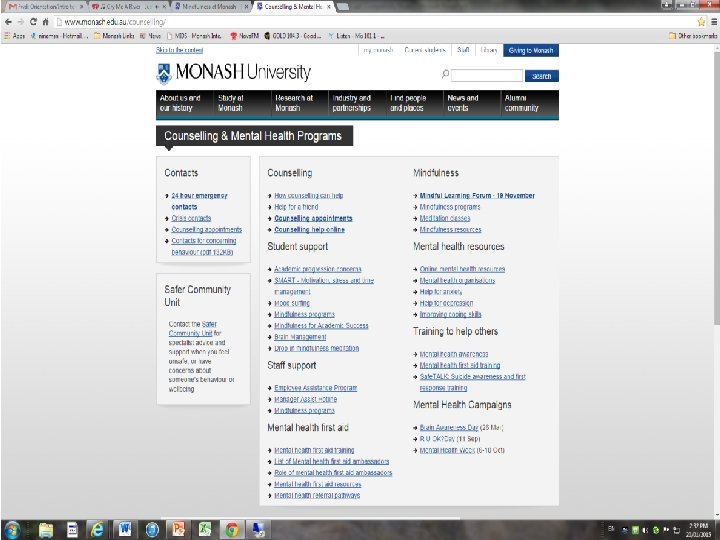The image size is (720, 540).
Task: Follow the Skip to the content link
Action: tap(180, 50)
